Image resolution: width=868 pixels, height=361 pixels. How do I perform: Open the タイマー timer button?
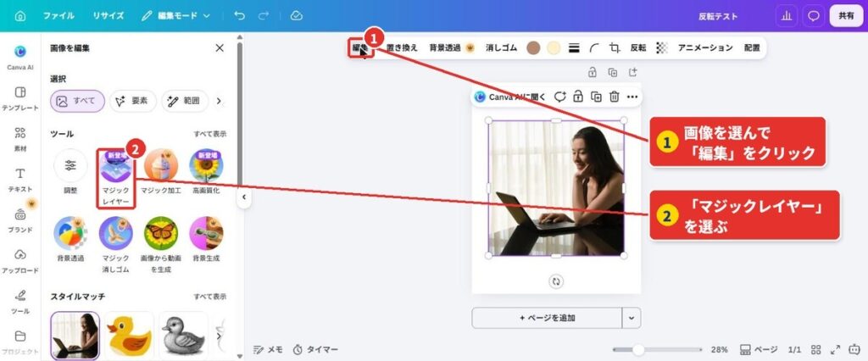[315, 349]
